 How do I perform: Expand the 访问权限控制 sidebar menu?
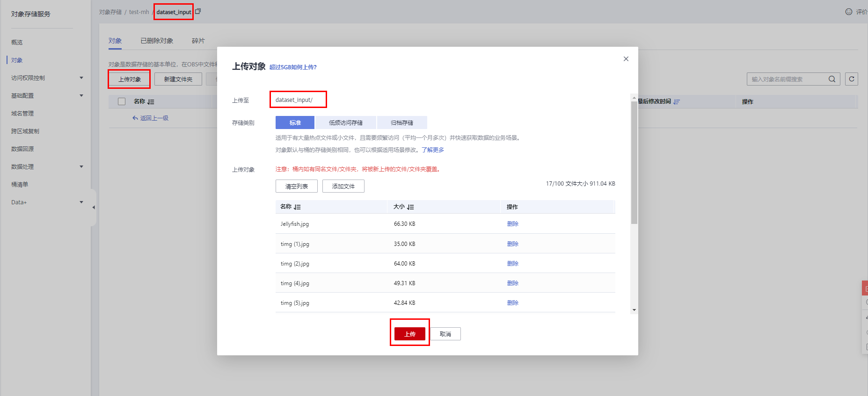pyautogui.click(x=81, y=78)
